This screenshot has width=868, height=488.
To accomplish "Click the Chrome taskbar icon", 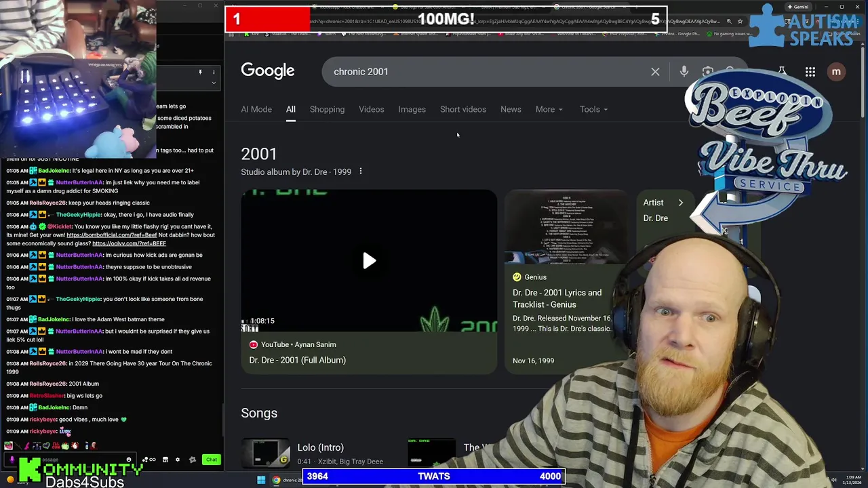I will pos(276,481).
